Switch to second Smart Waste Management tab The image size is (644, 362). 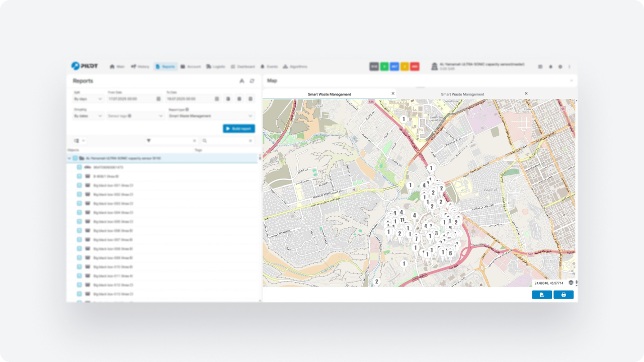pos(462,94)
